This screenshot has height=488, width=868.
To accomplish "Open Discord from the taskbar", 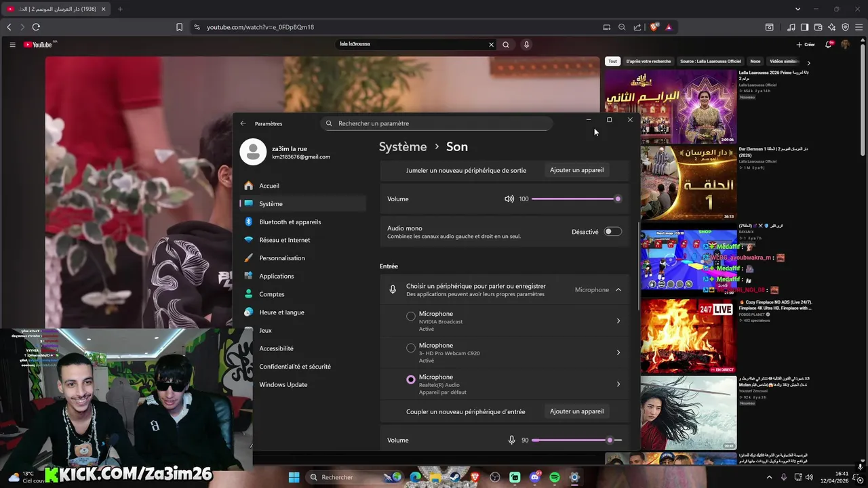I will click(x=535, y=477).
